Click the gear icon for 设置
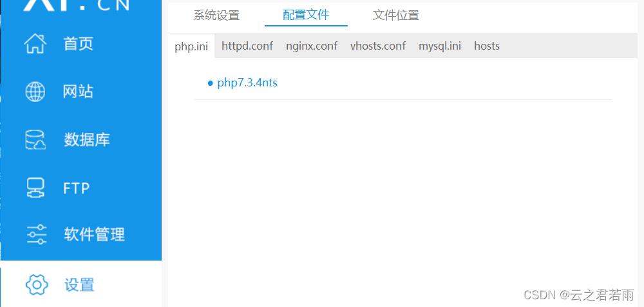 [x=37, y=284]
